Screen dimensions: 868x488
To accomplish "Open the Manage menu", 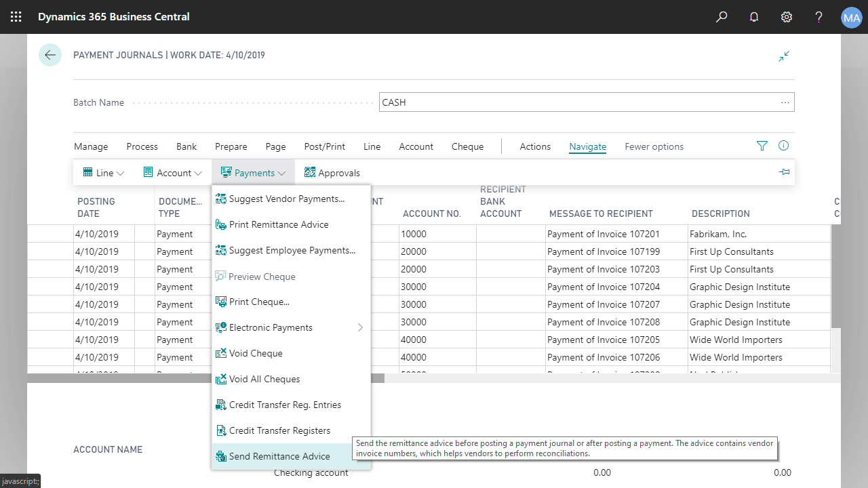I will click(91, 146).
